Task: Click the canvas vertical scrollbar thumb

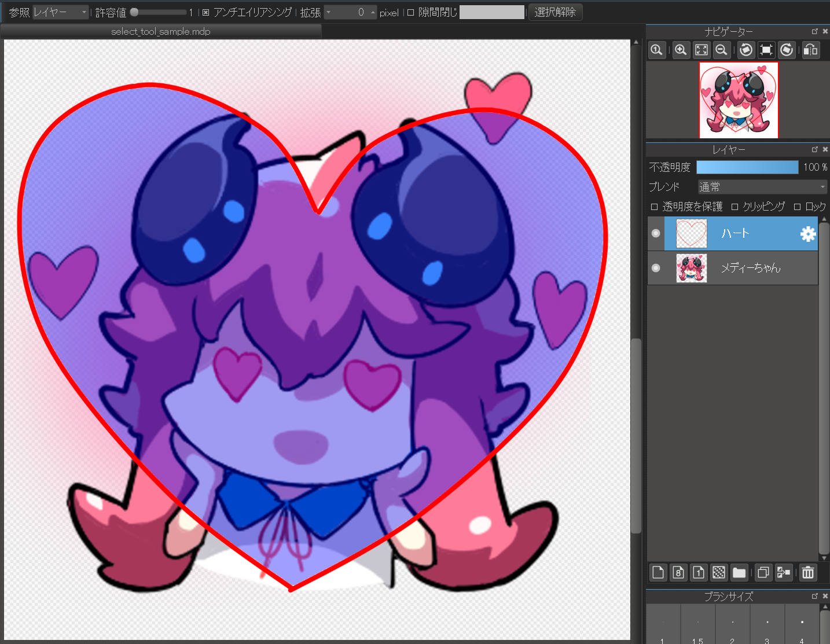Action: pos(636,436)
